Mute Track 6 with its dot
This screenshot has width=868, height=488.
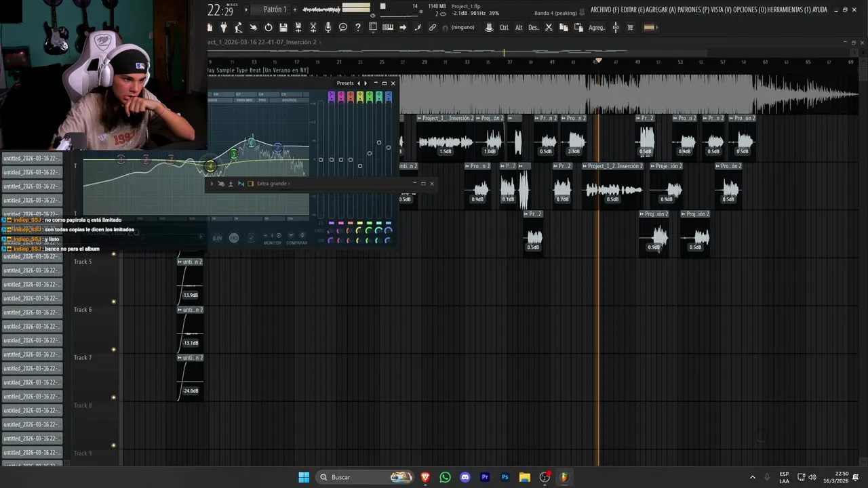click(x=113, y=350)
